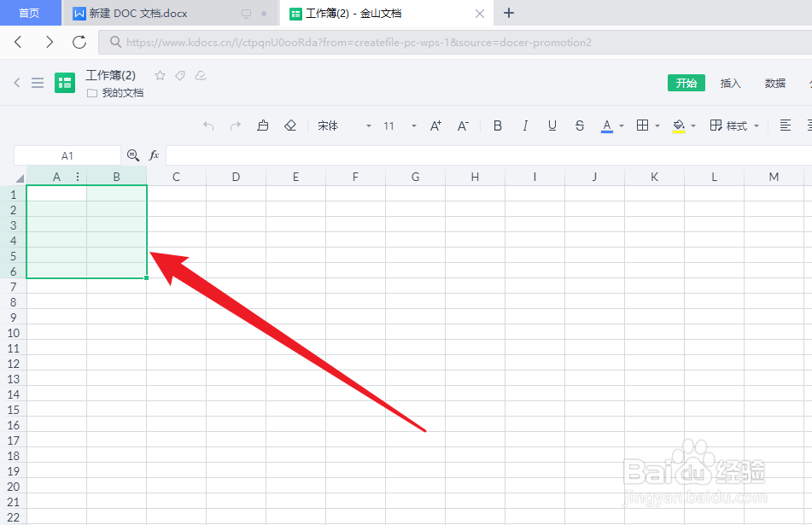The image size is (812, 525).
Task: Open the hamburger menu icon
Action: 38,83
